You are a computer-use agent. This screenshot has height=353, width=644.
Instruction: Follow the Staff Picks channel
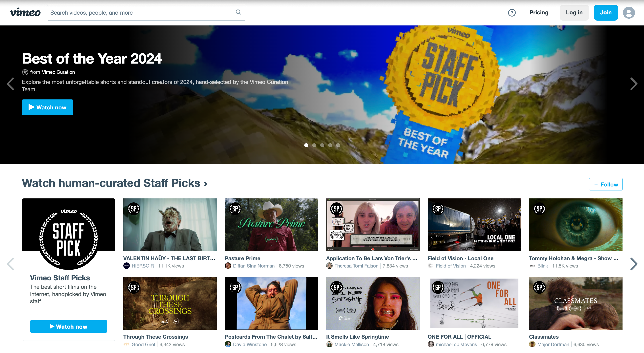coord(605,184)
